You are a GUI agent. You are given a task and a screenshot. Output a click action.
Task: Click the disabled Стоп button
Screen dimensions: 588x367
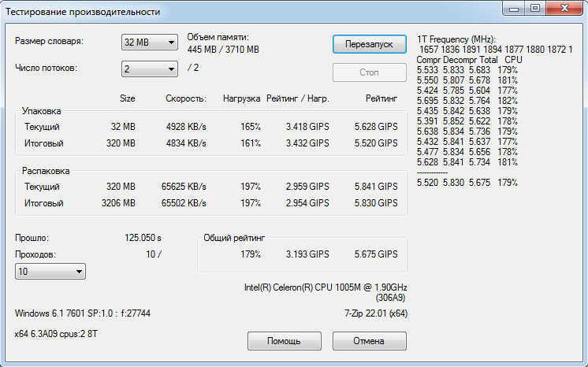click(369, 72)
